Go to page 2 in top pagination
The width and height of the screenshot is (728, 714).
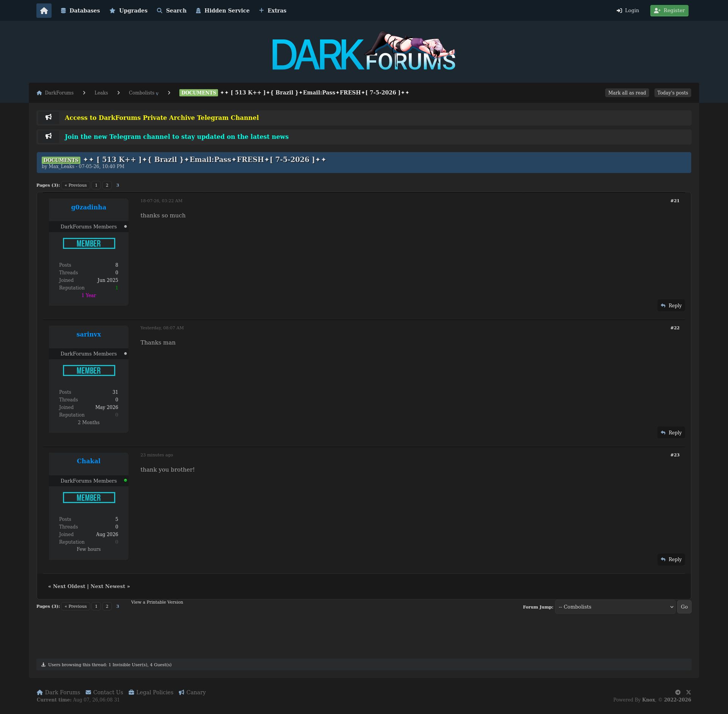tap(107, 185)
